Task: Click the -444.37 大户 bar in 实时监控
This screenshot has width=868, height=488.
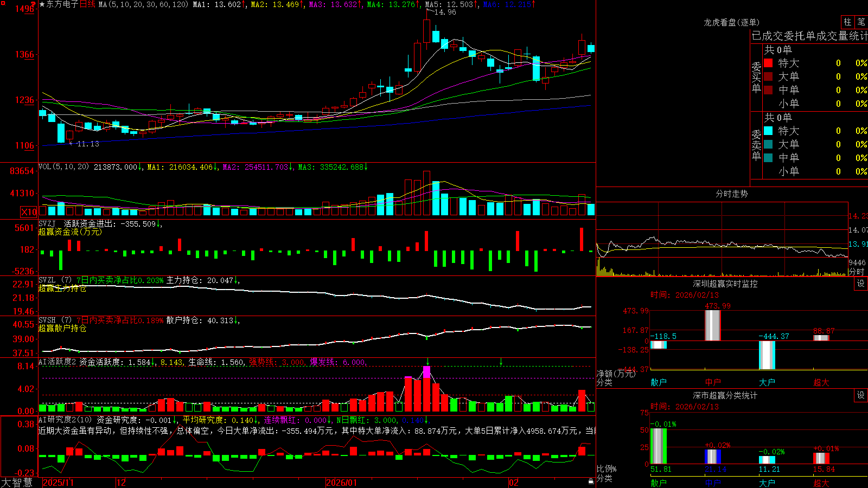Action: tap(767, 355)
